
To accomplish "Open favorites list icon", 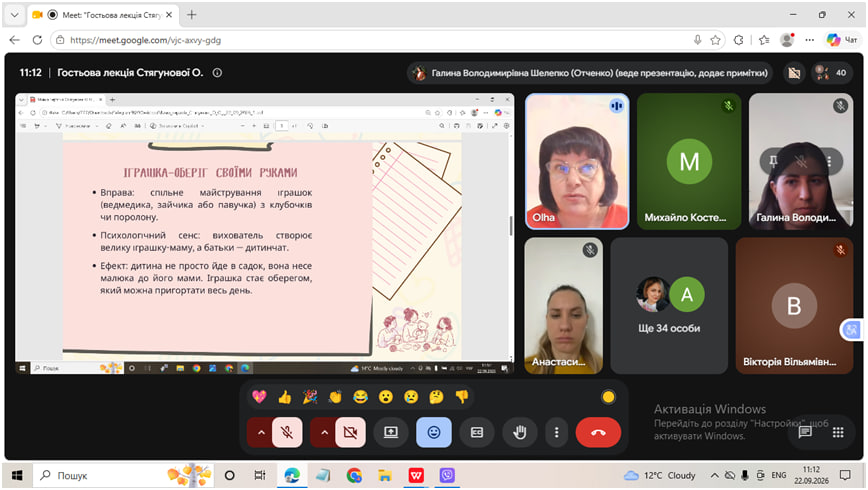I will [764, 40].
